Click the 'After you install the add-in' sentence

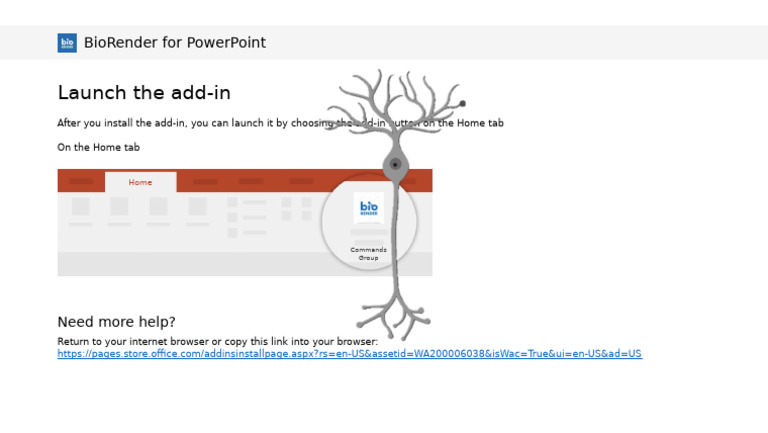pos(280,123)
